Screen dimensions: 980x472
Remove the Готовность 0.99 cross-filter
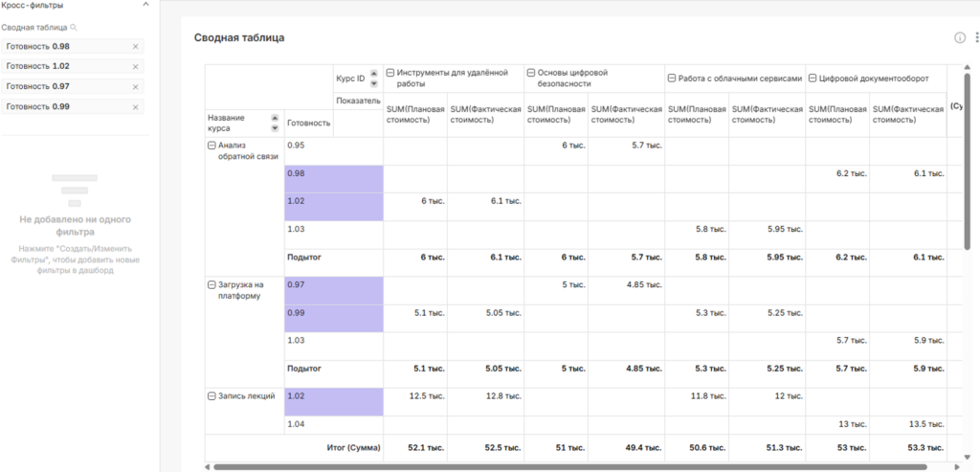[x=136, y=107]
